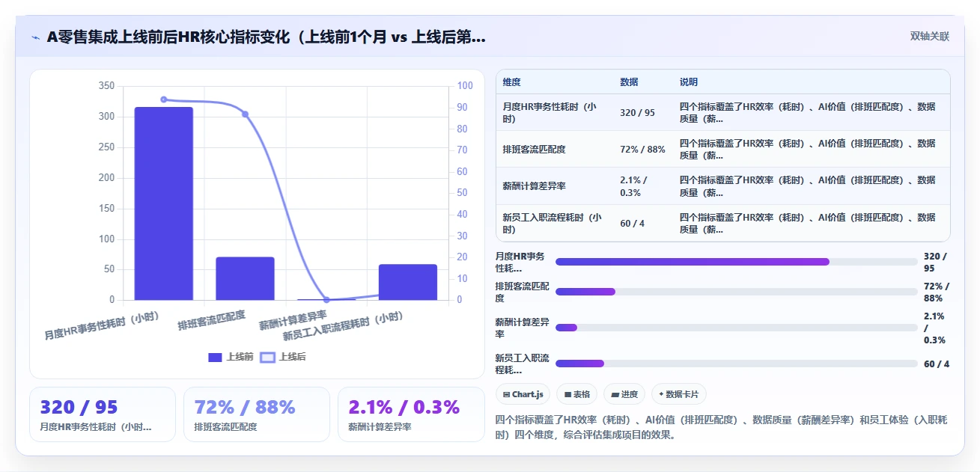Image resolution: width=980 pixels, height=472 pixels.
Task: Click the 排班客流匹配度 bar in the chart
Action: click(245, 278)
